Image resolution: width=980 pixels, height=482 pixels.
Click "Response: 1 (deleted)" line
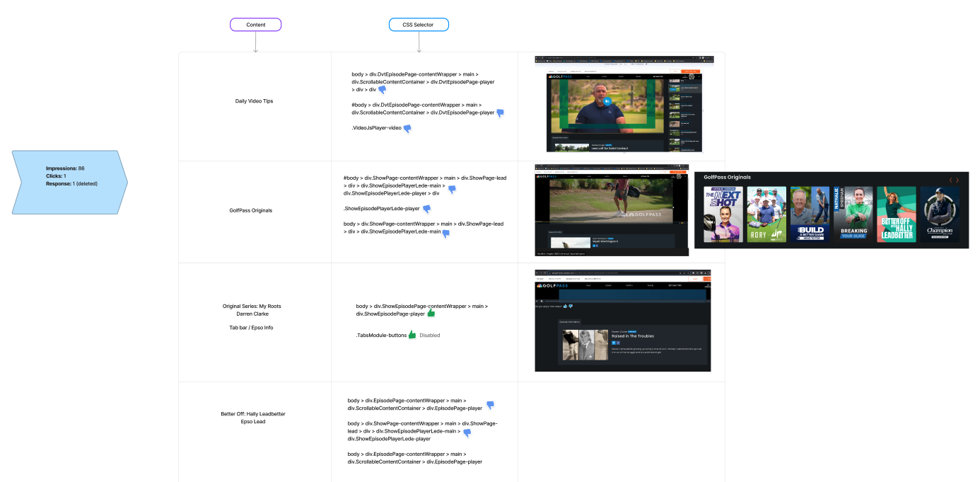click(71, 183)
